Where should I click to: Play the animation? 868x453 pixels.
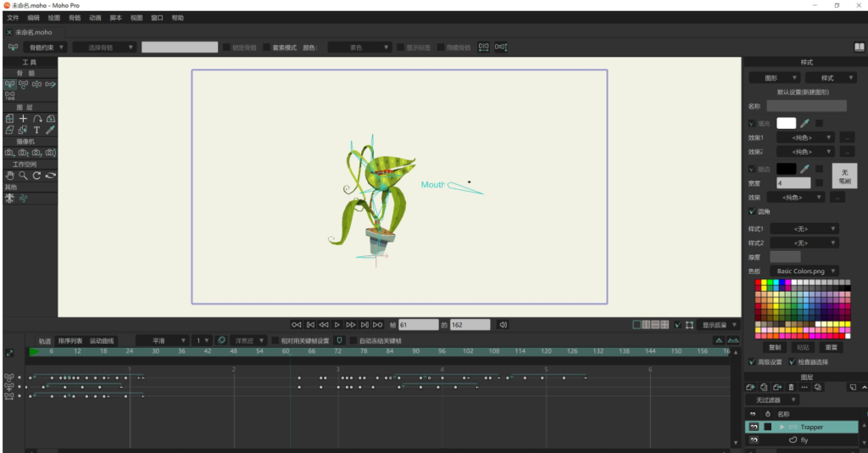pos(337,325)
